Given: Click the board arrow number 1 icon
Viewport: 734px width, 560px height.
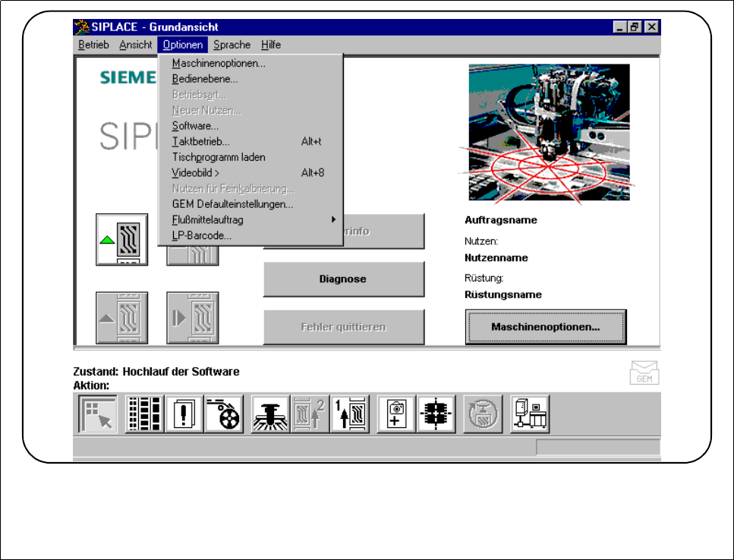Looking at the screenshot, I should pos(349,414).
